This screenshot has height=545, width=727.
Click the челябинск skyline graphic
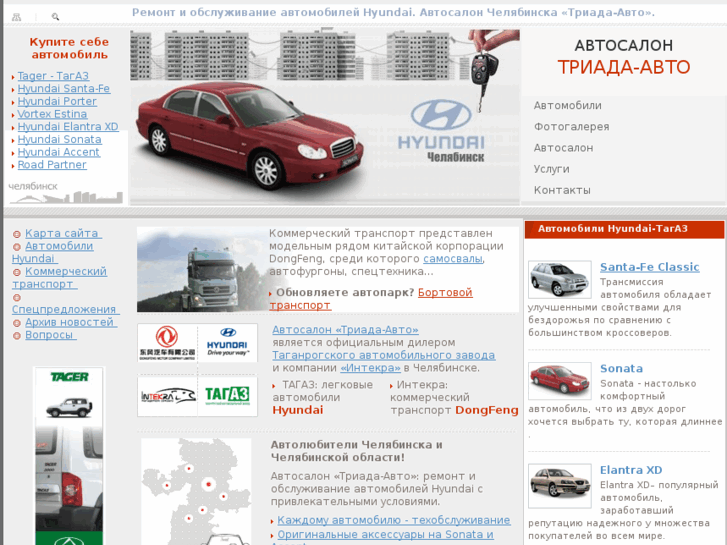[66, 192]
